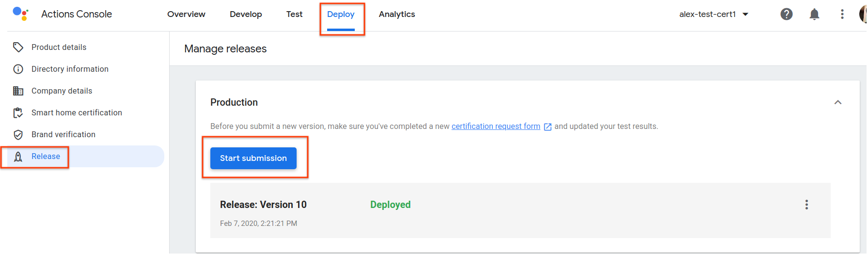Viewport: 868px width, 255px height.
Task: Click the Release rocket icon
Action: (18, 157)
